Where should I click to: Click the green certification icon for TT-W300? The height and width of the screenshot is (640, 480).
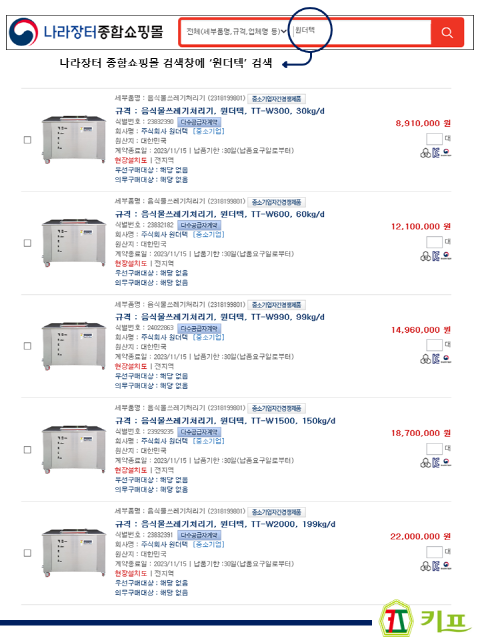tap(425, 153)
